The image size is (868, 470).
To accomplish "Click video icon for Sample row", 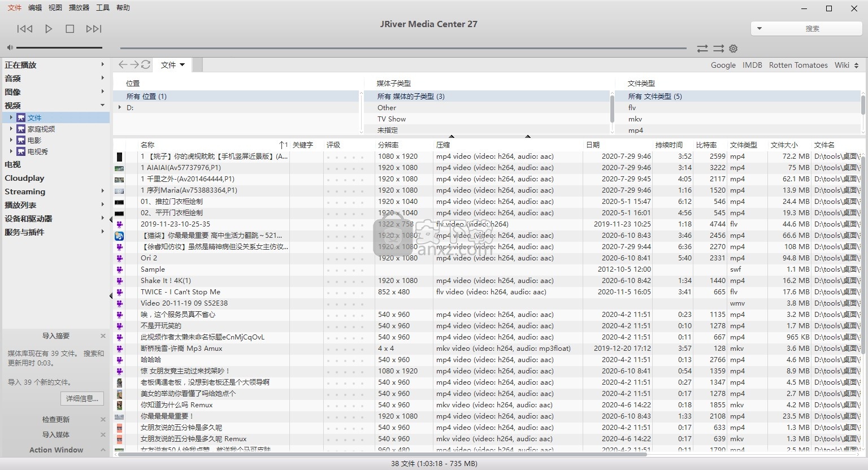I will tap(119, 269).
